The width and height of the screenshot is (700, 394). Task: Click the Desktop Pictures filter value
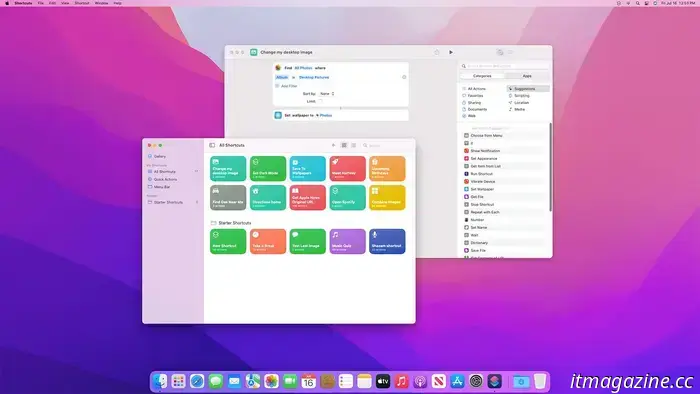pos(314,77)
